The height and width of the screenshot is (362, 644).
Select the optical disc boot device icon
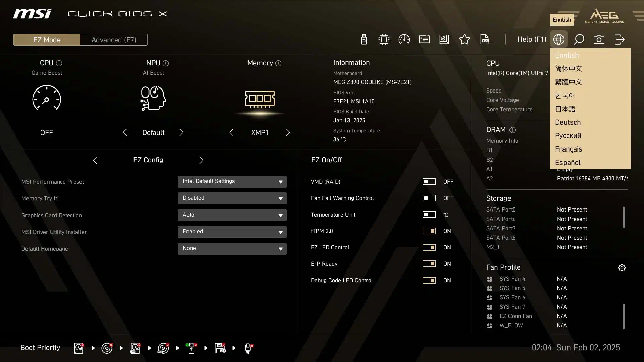click(x=107, y=348)
